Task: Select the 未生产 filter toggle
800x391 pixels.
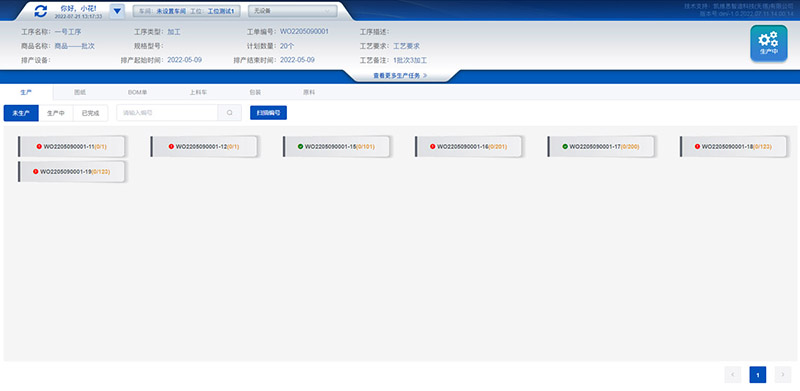Action: pyautogui.click(x=21, y=113)
